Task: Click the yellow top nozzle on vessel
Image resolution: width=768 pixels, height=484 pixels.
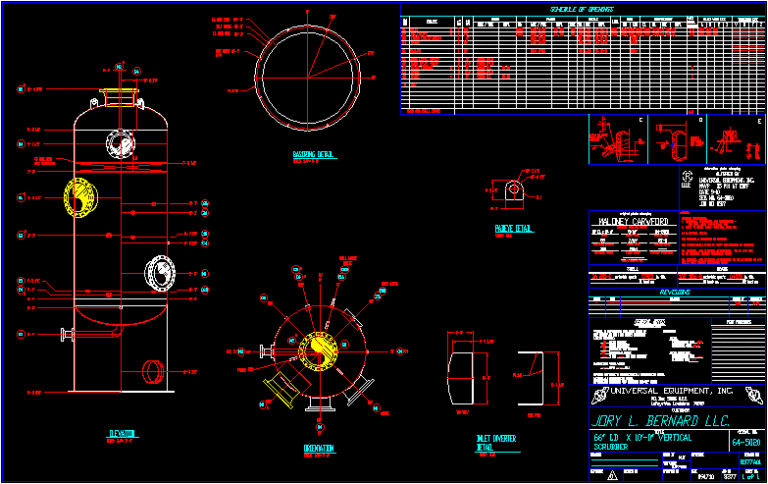Action: point(119,97)
